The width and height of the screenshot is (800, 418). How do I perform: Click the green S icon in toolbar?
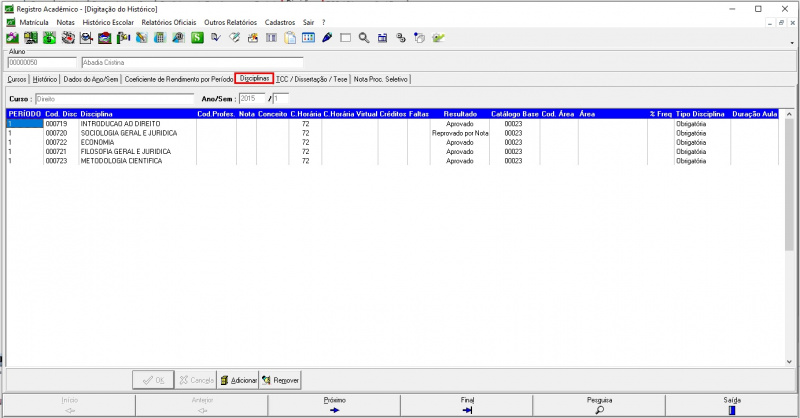click(198, 39)
